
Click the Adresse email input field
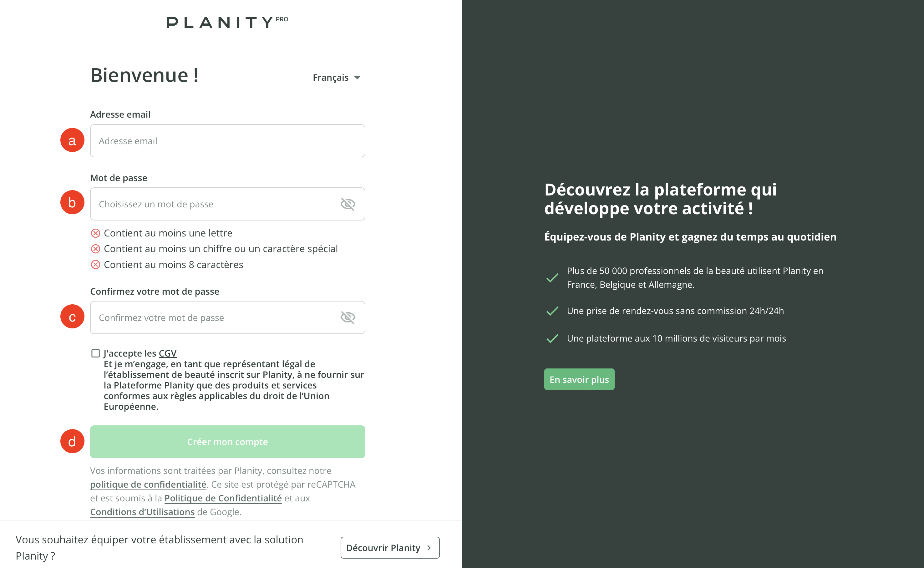click(x=227, y=141)
